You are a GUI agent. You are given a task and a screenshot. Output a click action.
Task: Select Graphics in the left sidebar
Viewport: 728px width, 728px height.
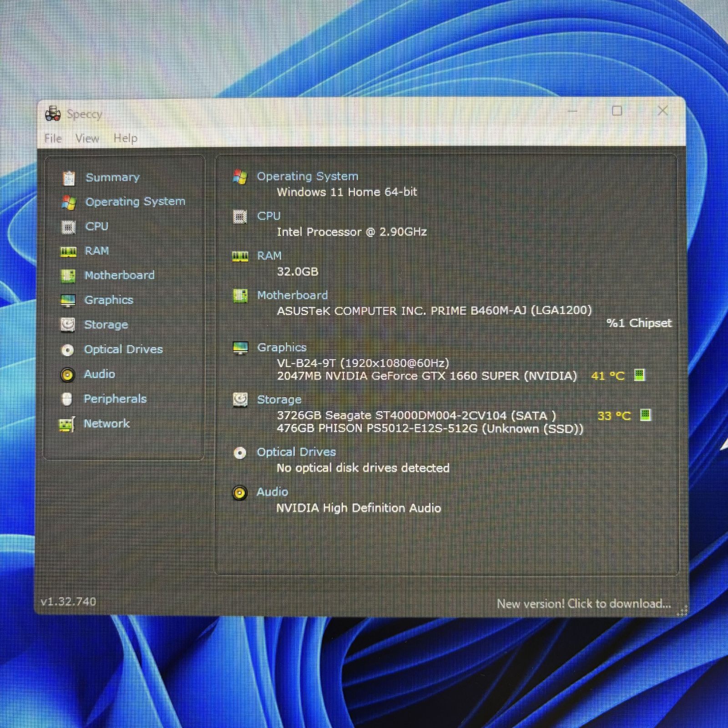click(109, 300)
